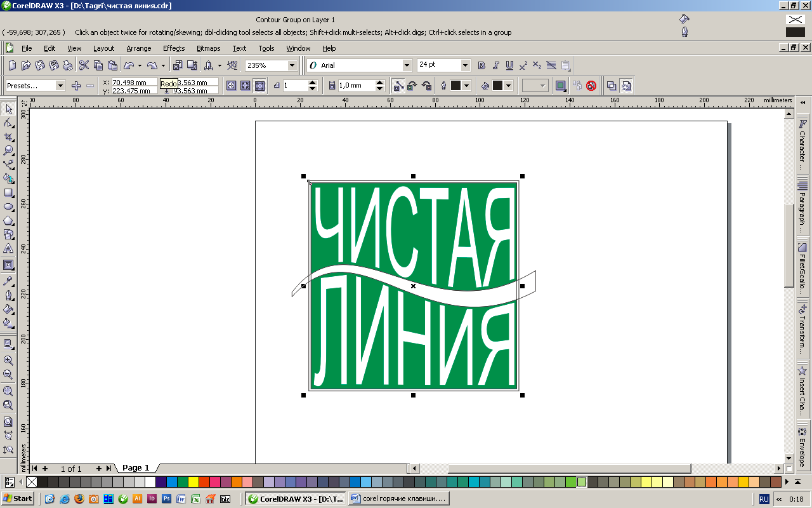Click the RU language indicator
The height and width of the screenshot is (508, 812).
click(x=764, y=499)
